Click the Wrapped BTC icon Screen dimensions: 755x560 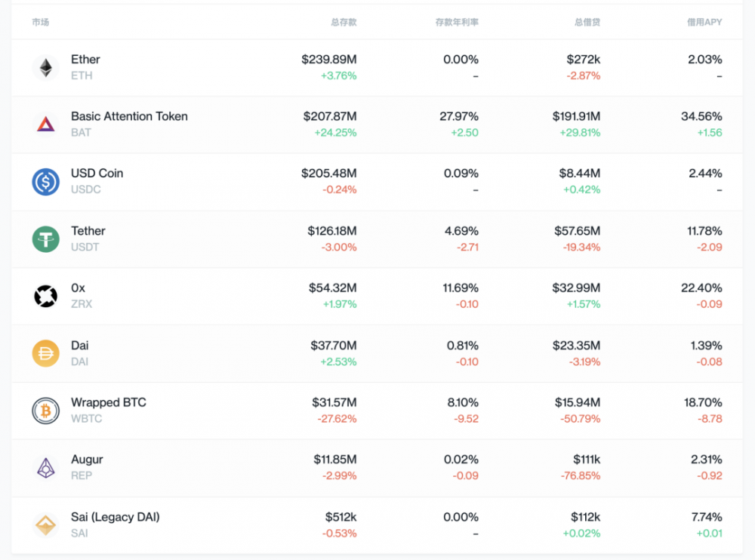[45, 411]
